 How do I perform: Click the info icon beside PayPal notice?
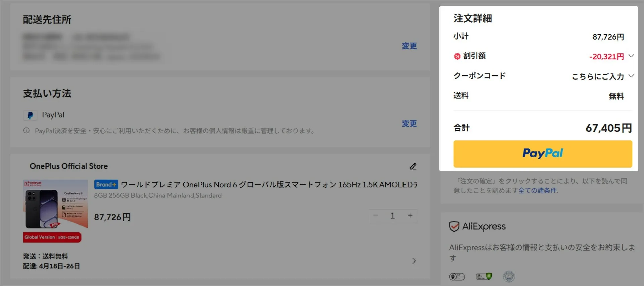pos(26,131)
